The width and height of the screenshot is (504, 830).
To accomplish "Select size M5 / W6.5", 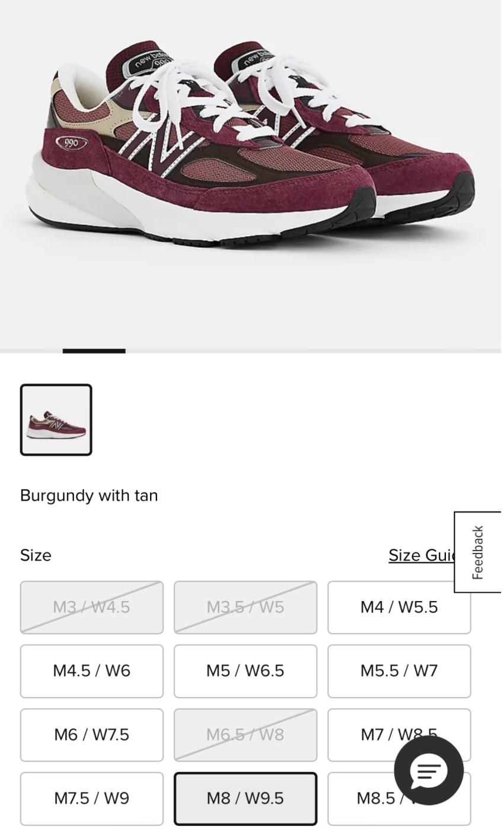I will (x=245, y=671).
